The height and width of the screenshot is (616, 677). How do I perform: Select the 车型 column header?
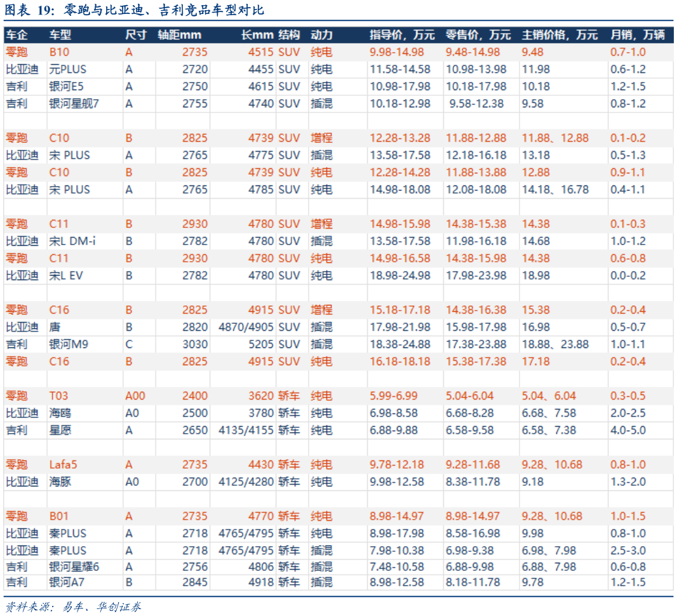pyautogui.click(x=60, y=35)
